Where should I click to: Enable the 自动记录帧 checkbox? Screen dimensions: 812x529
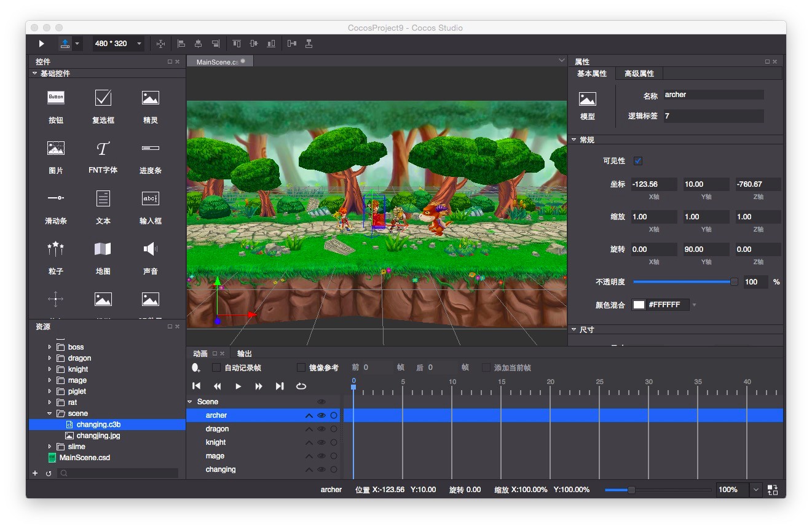[216, 367]
